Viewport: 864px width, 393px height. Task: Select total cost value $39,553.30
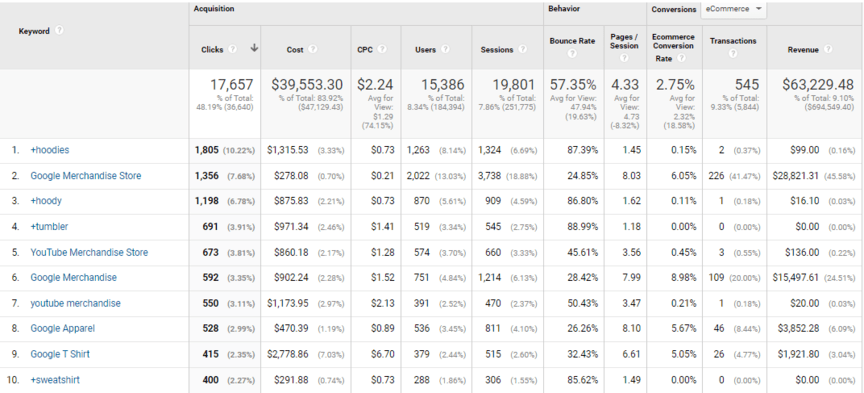[x=307, y=85]
